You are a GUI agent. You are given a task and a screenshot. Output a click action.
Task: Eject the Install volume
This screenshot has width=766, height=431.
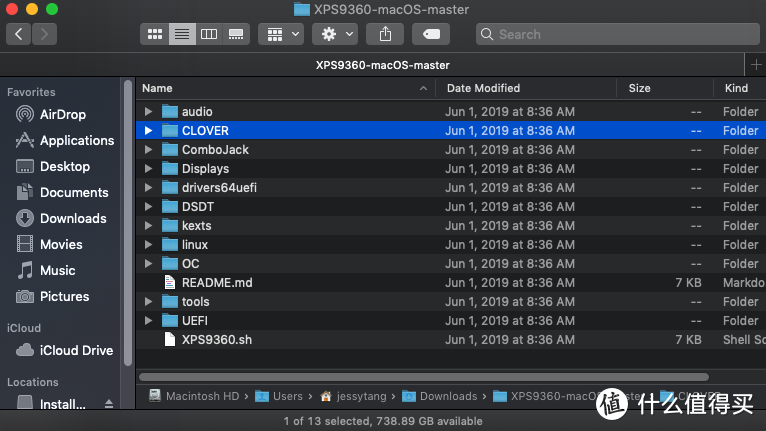[x=109, y=404]
